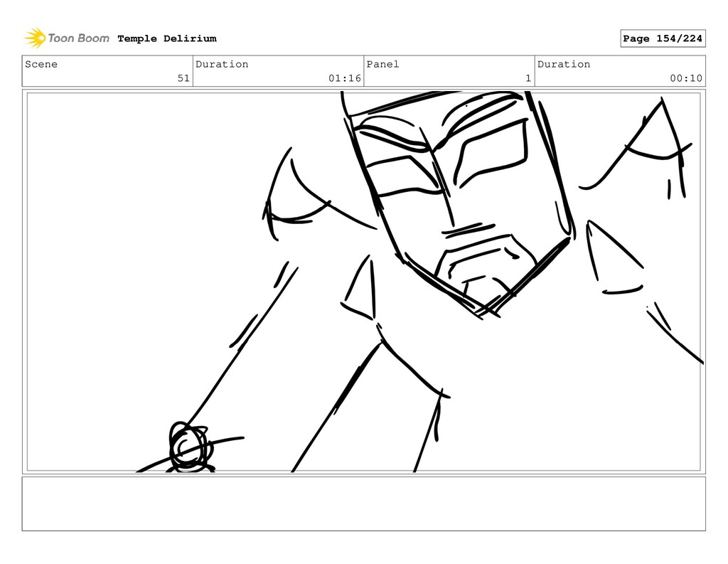Click the 'Scene' header label
The width and height of the screenshot is (728, 564).
41,64
